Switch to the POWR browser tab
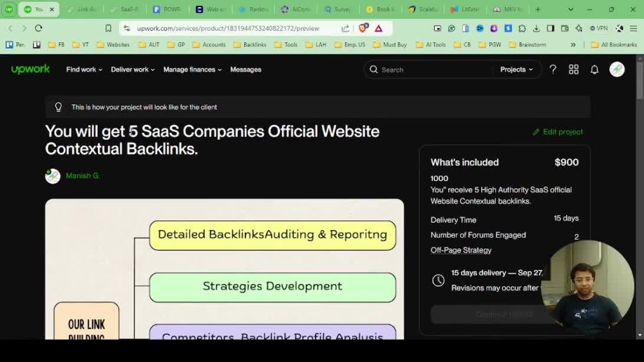 tap(167, 9)
